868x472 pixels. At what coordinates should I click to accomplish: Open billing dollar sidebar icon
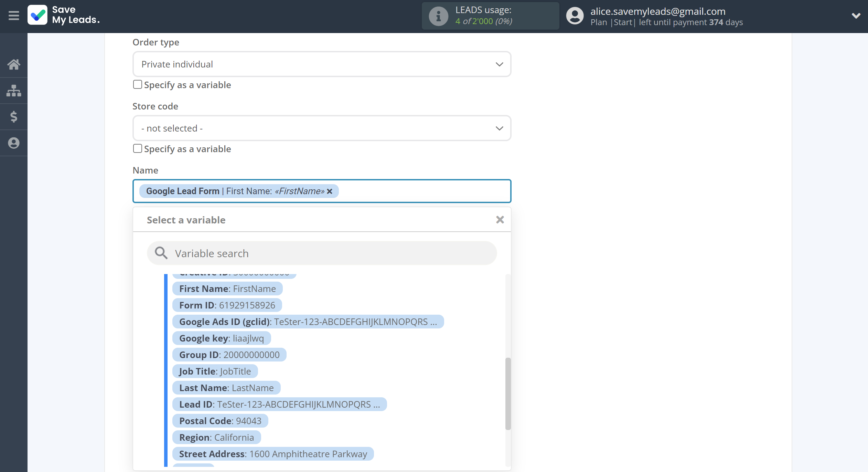click(x=14, y=117)
